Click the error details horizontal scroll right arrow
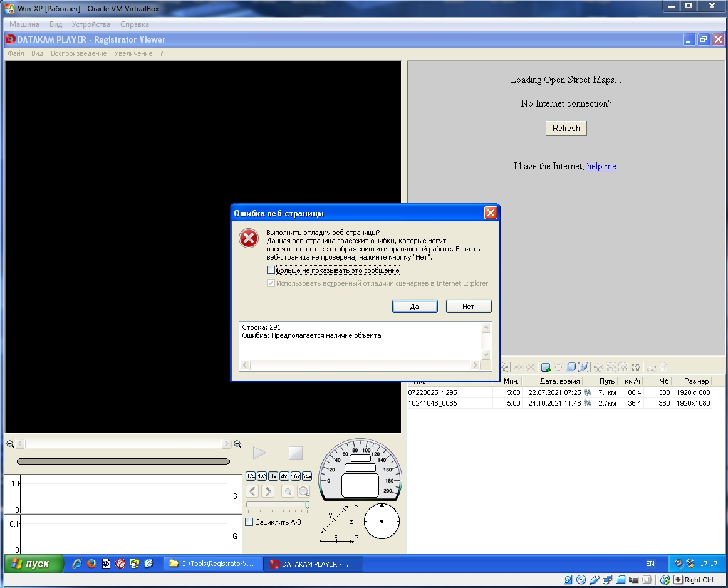728x588 pixels. tap(474, 365)
